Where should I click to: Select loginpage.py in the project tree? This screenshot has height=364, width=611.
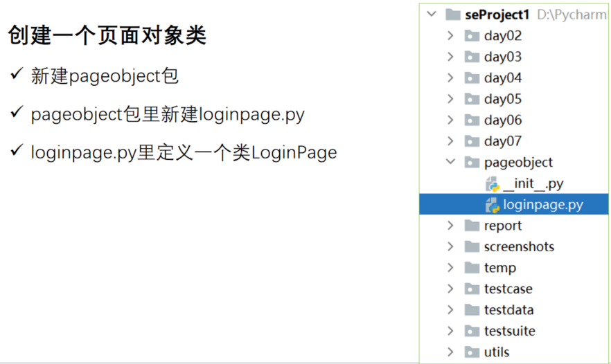[x=542, y=205]
